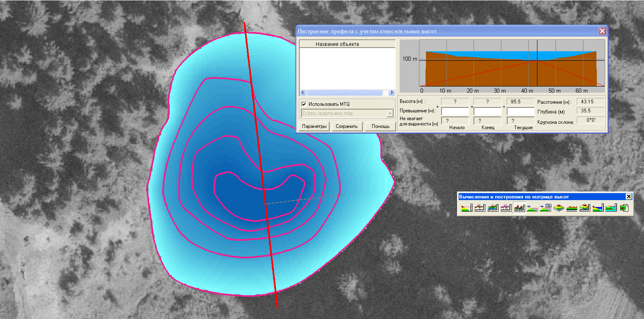
Task: Click the 'Текущие' Превышение input field
Action: point(521,112)
